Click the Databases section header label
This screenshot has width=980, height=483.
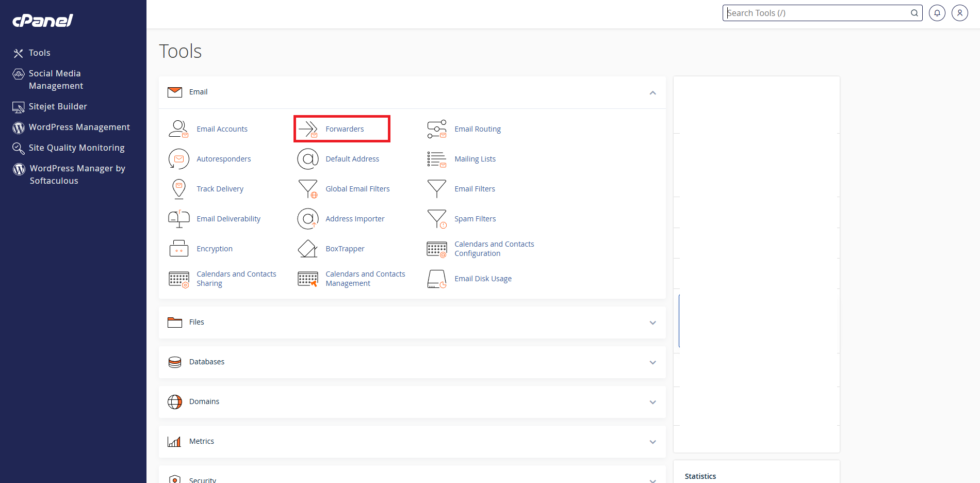coord(207,362)
